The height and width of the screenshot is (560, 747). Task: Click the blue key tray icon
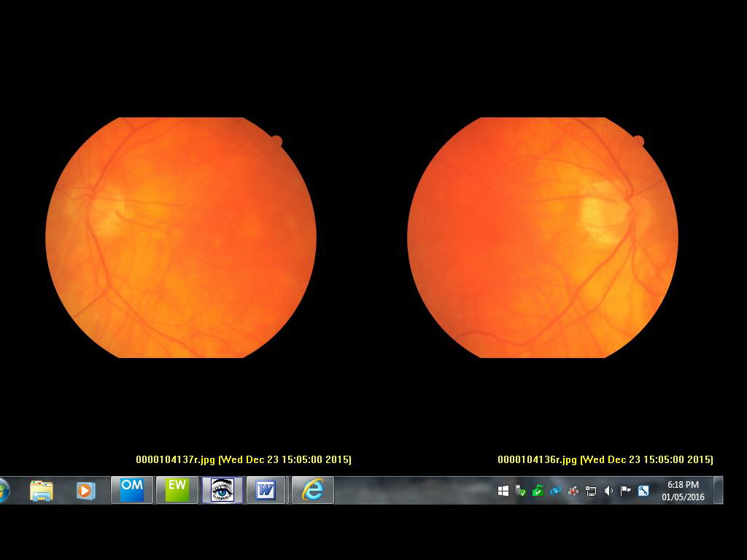[643, 491]
